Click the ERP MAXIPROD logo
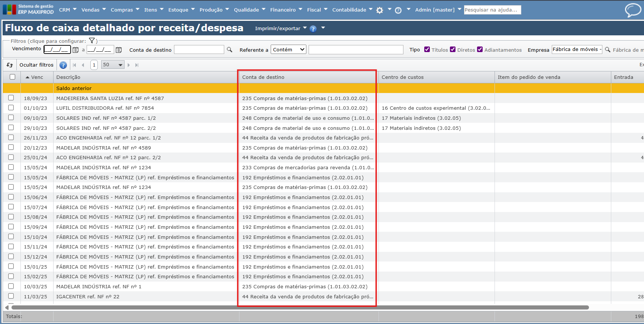The image size is (644, 324). point(28,9)
